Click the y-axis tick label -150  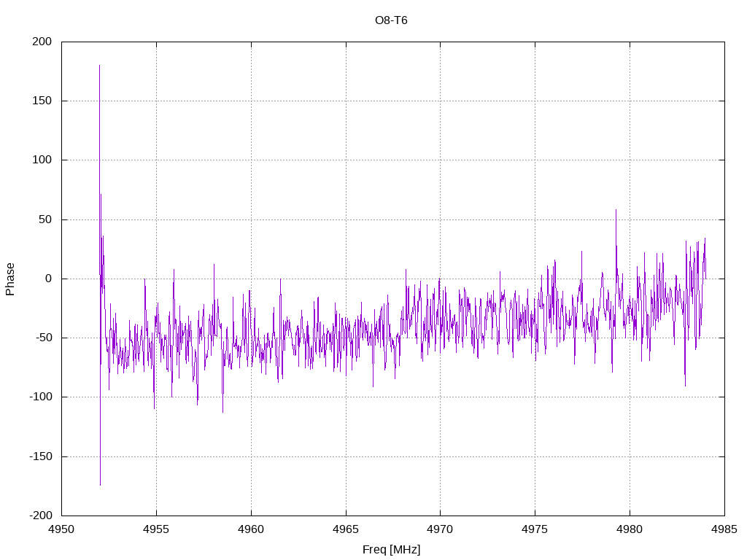coord(41,456)
